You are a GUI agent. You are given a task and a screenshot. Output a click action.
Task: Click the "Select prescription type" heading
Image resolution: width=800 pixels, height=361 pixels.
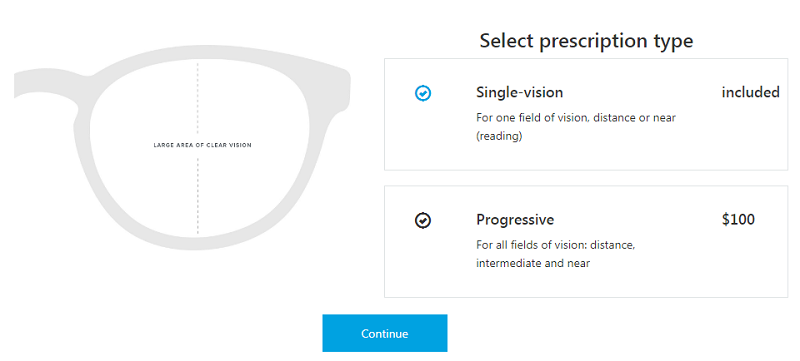click(x=586, y=41)
